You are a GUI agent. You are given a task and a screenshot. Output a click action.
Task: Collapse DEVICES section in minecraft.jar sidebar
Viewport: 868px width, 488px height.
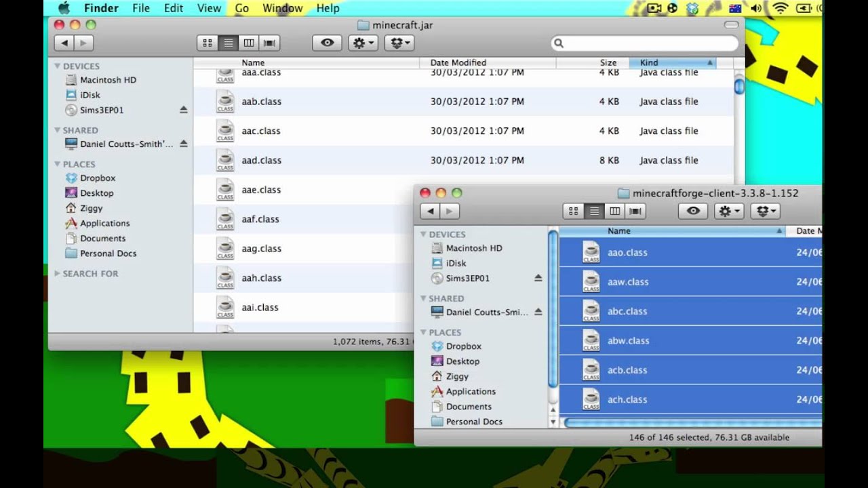[x=58, y=66]
